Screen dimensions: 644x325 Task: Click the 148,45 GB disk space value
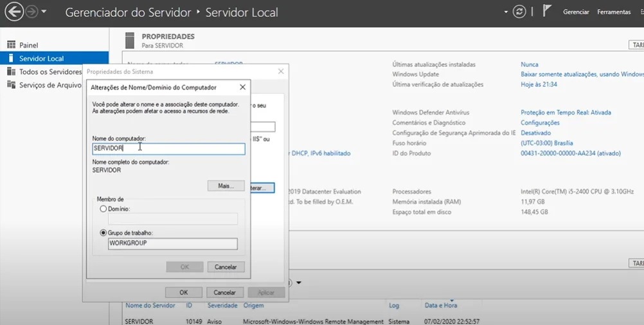(534, 212)
